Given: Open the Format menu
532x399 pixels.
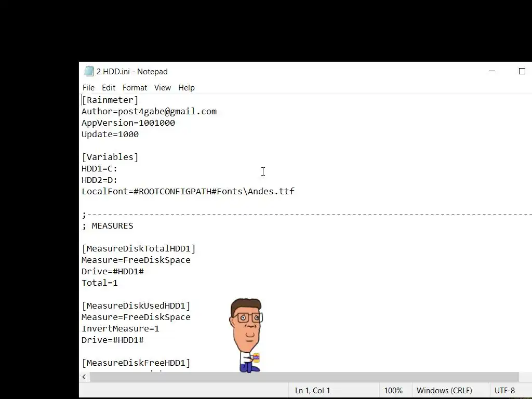Looking at the screenshot, I should (x=135, y=87).
